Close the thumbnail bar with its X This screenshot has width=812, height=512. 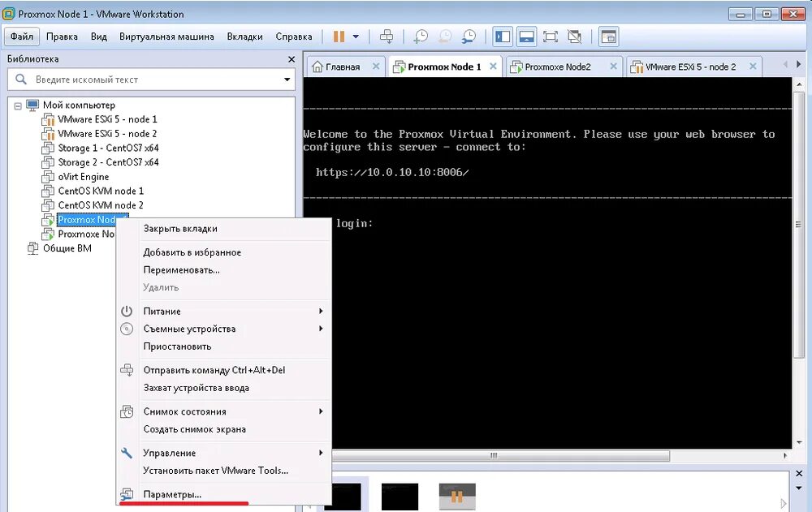[x=798, y=473]
